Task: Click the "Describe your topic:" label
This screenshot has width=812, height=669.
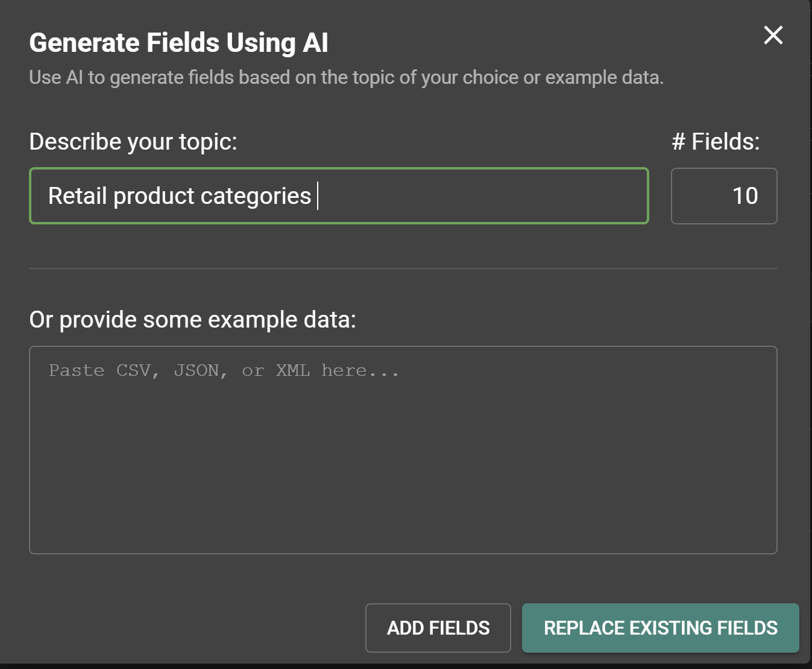Action: point(133,142)
